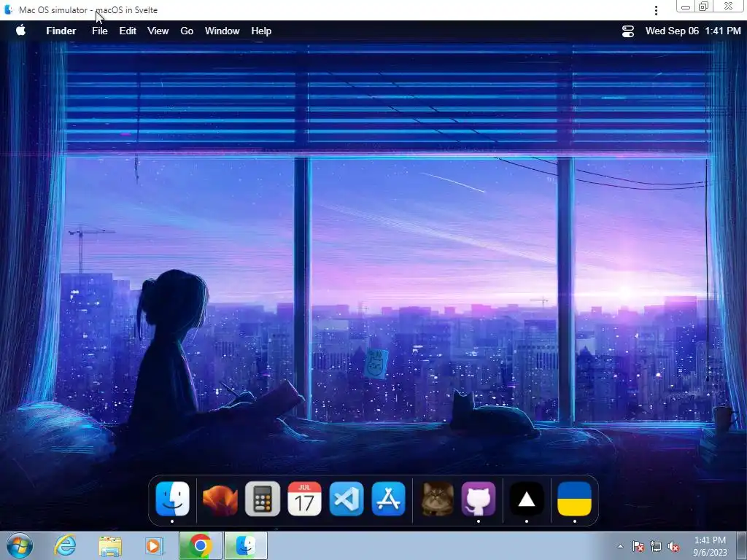The width and height of the screenshot is (747, 560).
Task: Open the Control Center toggle icon
Action: pos(628,31)
